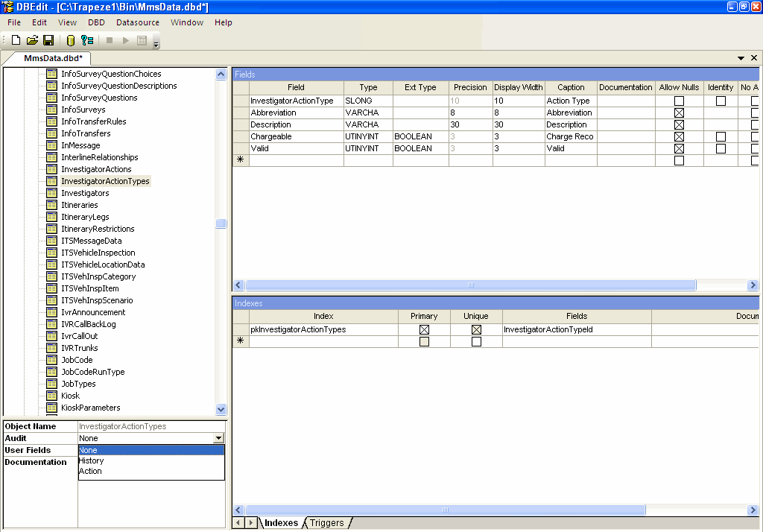Screen dimensions: 763x532
Task: Open the Datasource menu
Action: click(x=137, y=22)
